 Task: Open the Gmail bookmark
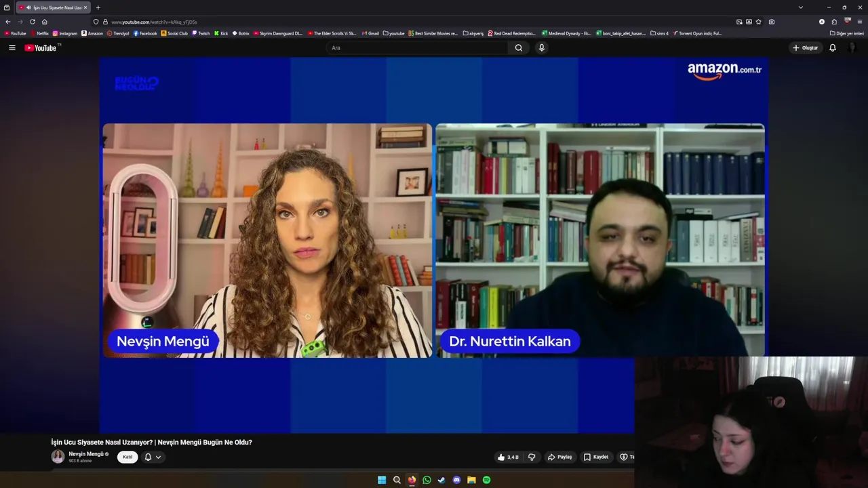click(370, 33)
